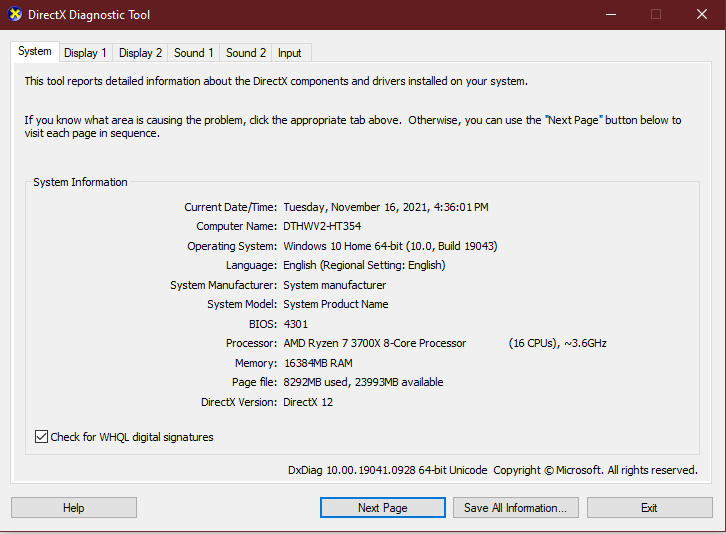Click computer name DTHWV2-HT354

[322, 226]
